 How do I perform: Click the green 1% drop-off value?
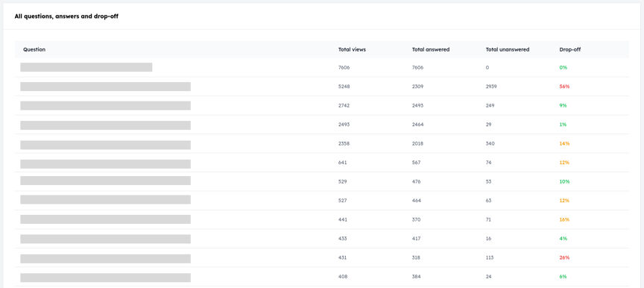[x=563, y=125]
